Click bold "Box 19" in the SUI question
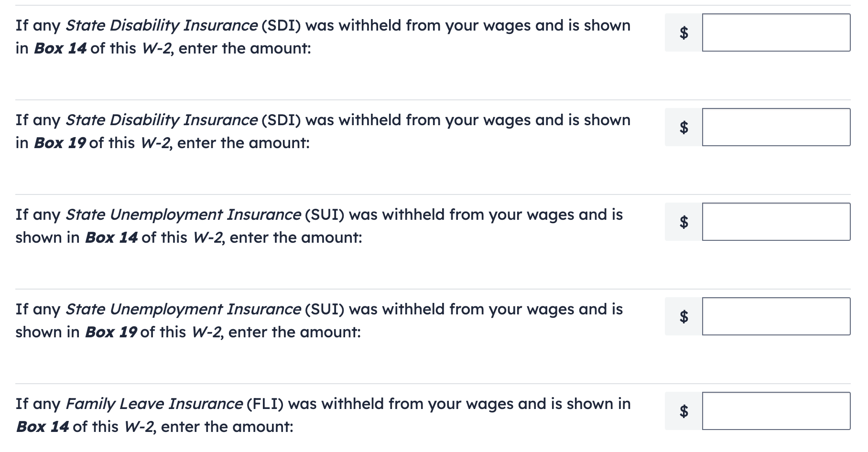Screen dimensions: 868x452 pos(111,333)
